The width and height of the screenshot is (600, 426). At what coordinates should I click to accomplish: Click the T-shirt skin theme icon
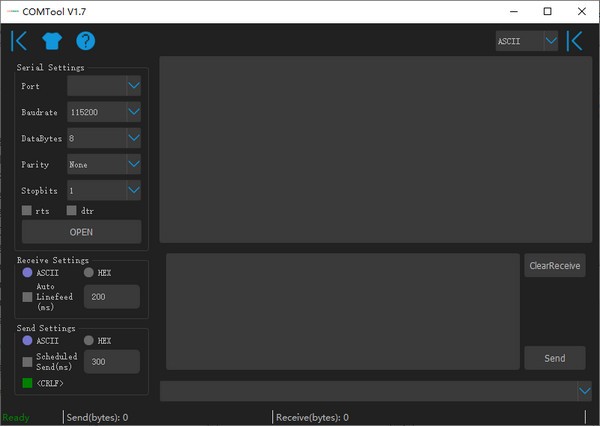click(x=51, y=41)
